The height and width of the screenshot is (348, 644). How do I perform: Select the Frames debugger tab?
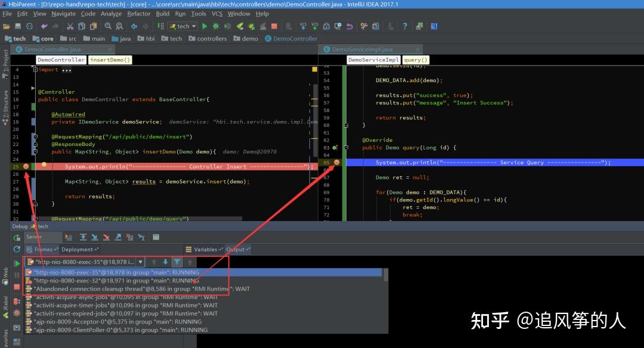tap(42, 250)
